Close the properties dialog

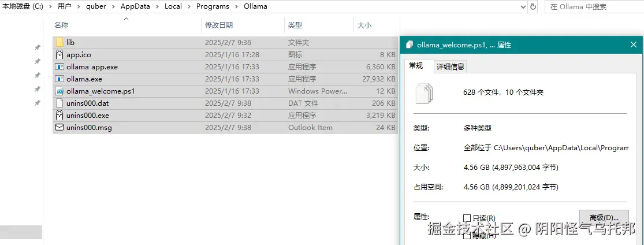(634, 45)
